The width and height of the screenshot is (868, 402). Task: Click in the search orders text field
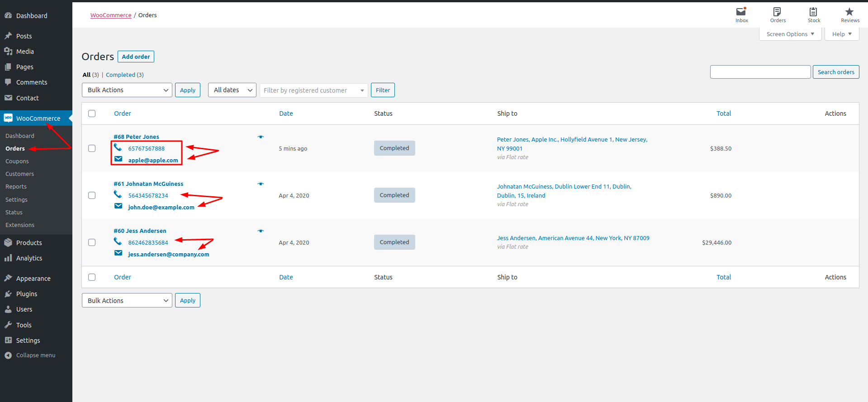[760, 72]
